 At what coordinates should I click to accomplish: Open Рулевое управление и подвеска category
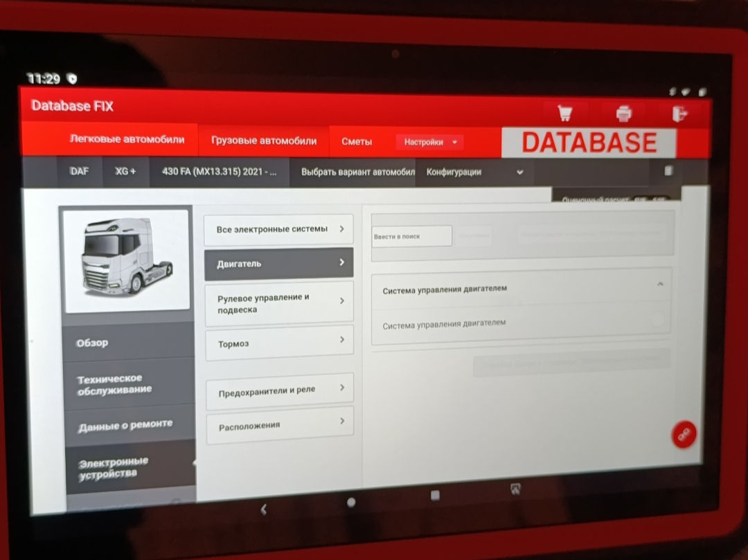280,303
